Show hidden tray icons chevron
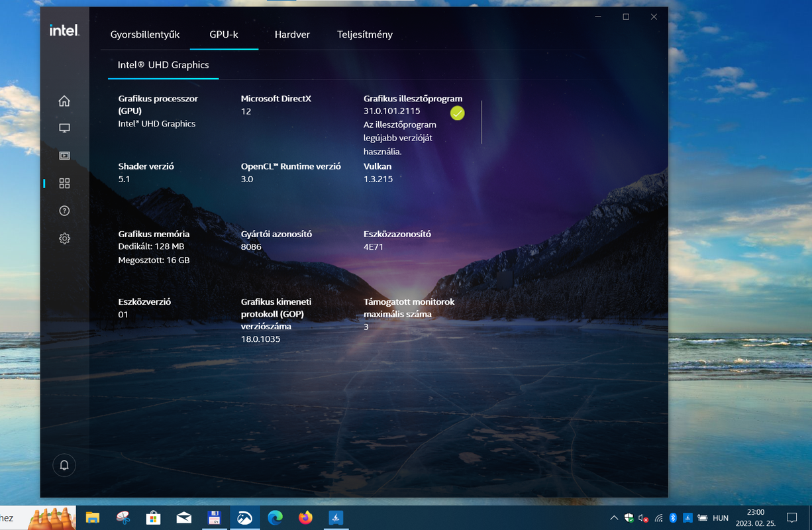Viewport: 812px width, 530px height. (x=614, y=518)
